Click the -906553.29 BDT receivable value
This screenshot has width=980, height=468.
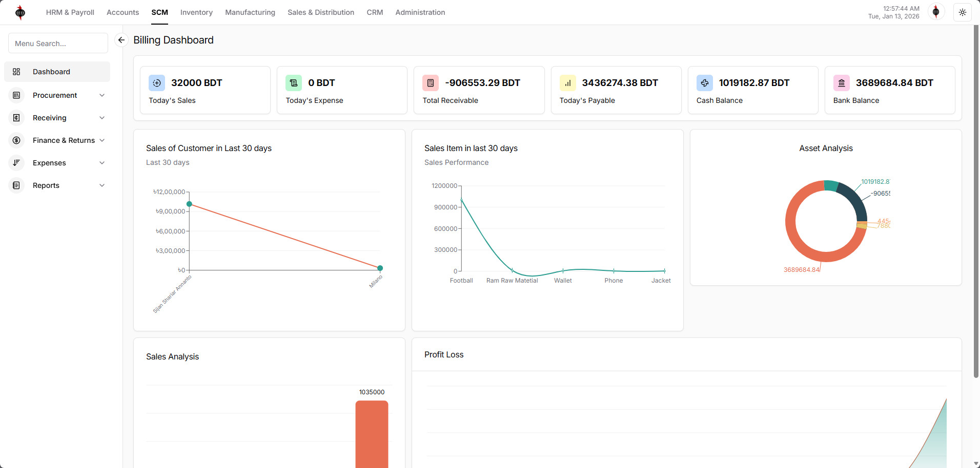click(x=483, y=83)
